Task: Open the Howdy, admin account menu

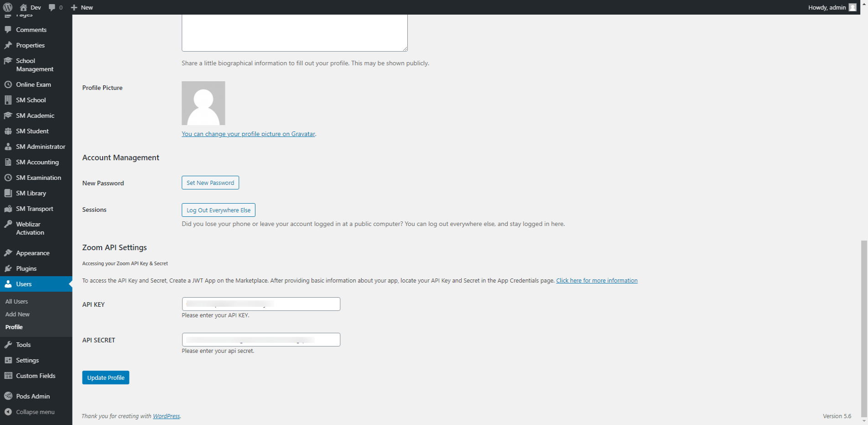Action: [832, 7]
